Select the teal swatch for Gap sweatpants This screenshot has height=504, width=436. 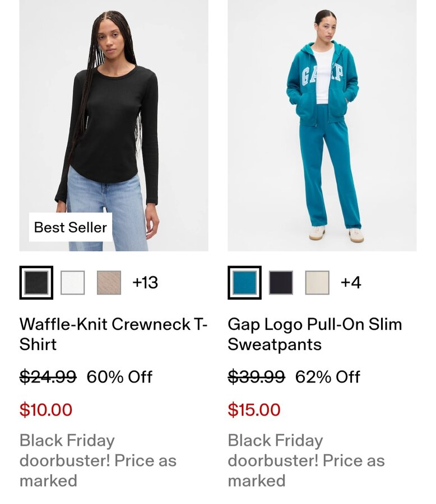(245, 282)
